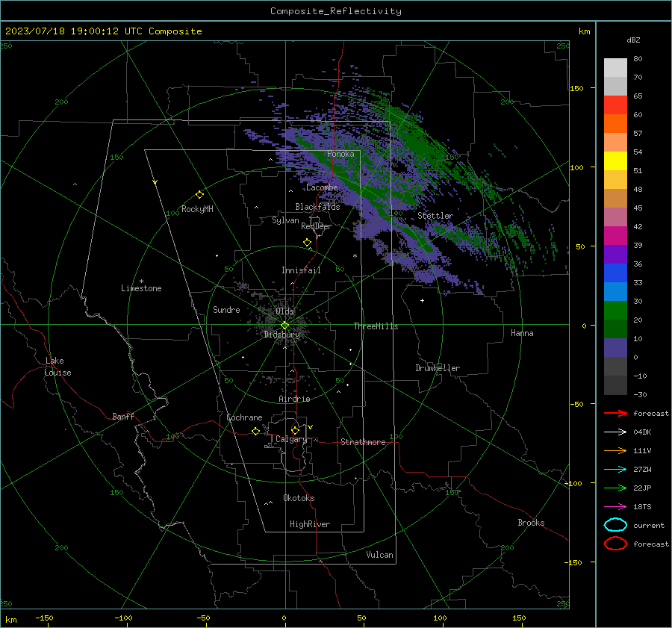This screenshot has height=628, width=672.
Task: Click the HighRiver label
Action: 310,524
